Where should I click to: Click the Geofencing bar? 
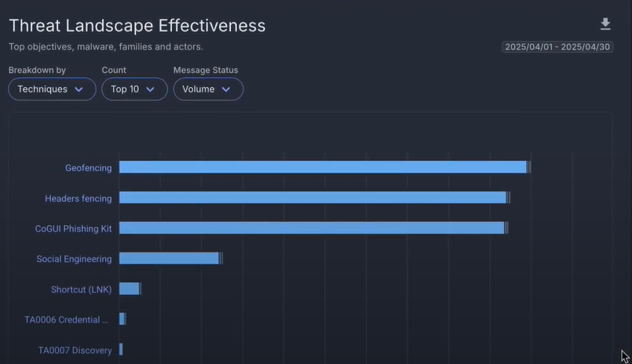(x=322, y=167)
